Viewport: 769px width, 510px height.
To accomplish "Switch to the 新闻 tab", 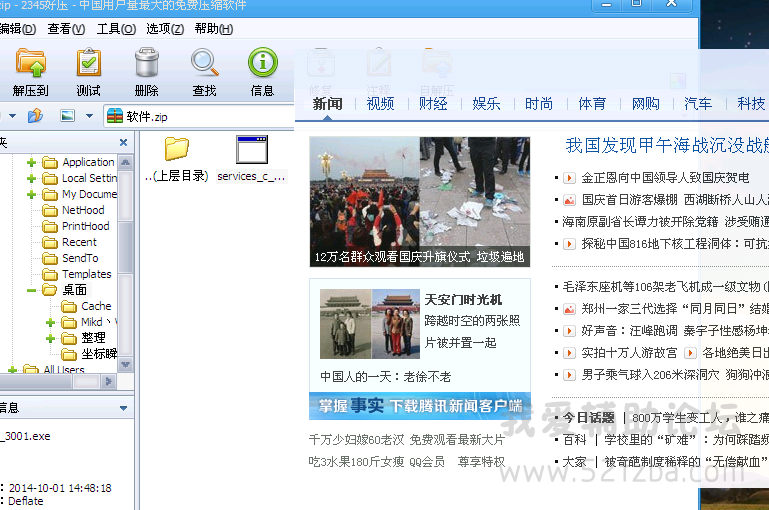I will tap(328, 104).
